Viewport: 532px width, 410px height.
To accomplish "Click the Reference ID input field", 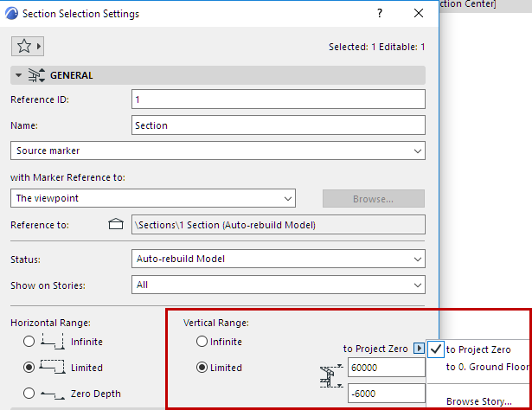I will 279,99.
